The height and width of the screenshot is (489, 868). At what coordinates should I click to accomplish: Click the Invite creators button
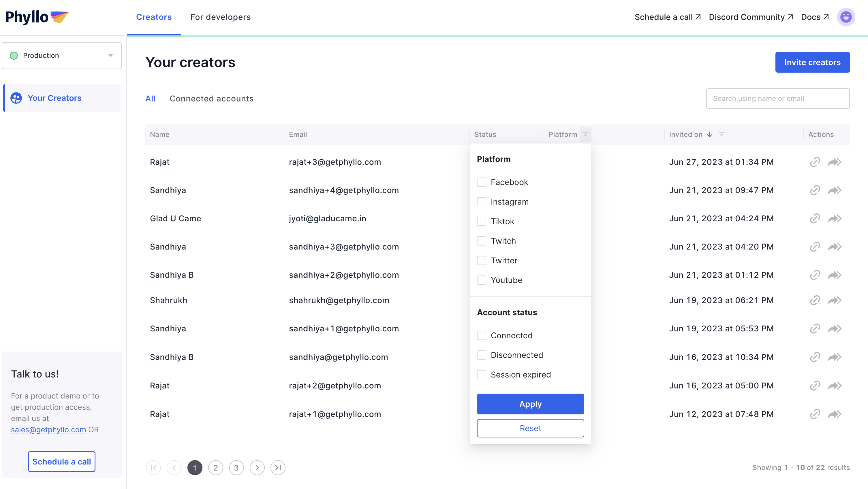click(x=812, y=62)
